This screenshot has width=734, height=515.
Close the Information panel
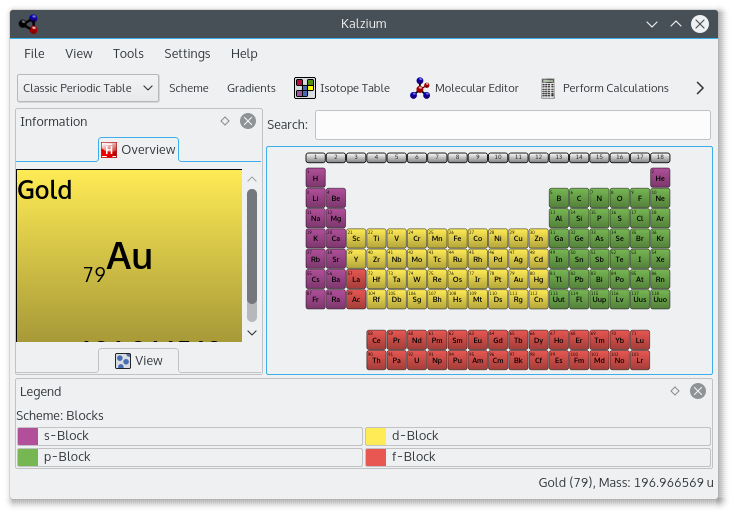[x=248, y=121]
